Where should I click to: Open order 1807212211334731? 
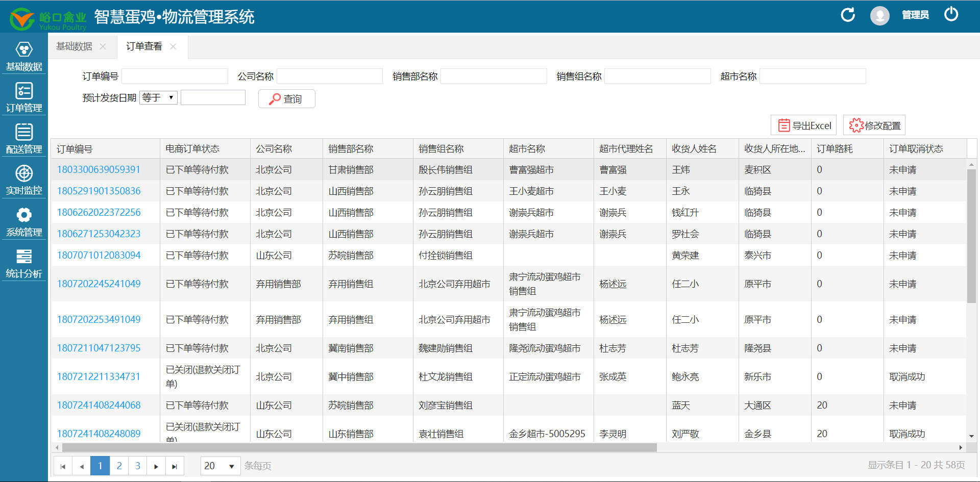(99, 377)
